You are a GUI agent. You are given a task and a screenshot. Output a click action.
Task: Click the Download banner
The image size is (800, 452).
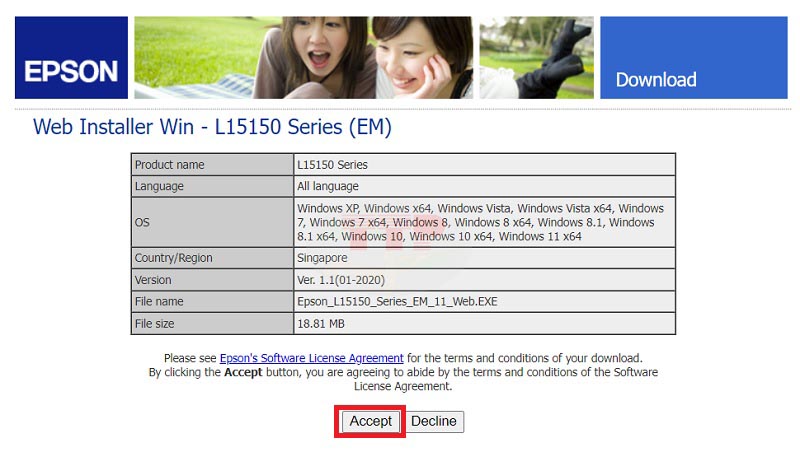click(x=694, y=58)
